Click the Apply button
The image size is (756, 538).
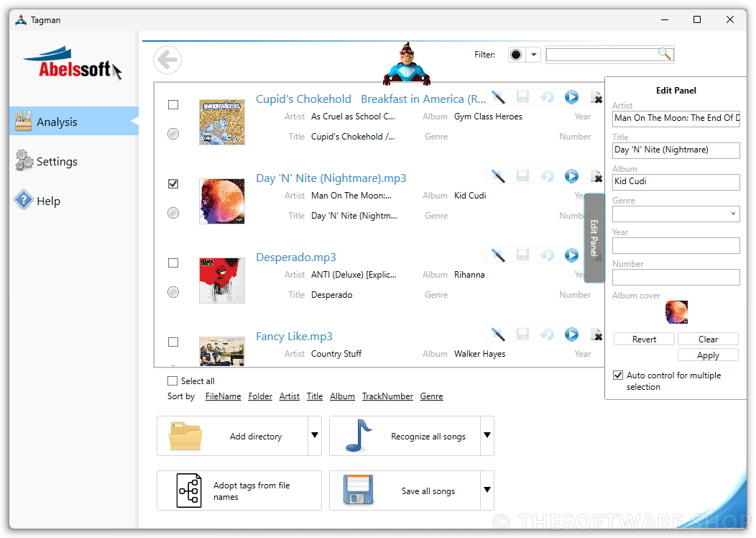708,355
